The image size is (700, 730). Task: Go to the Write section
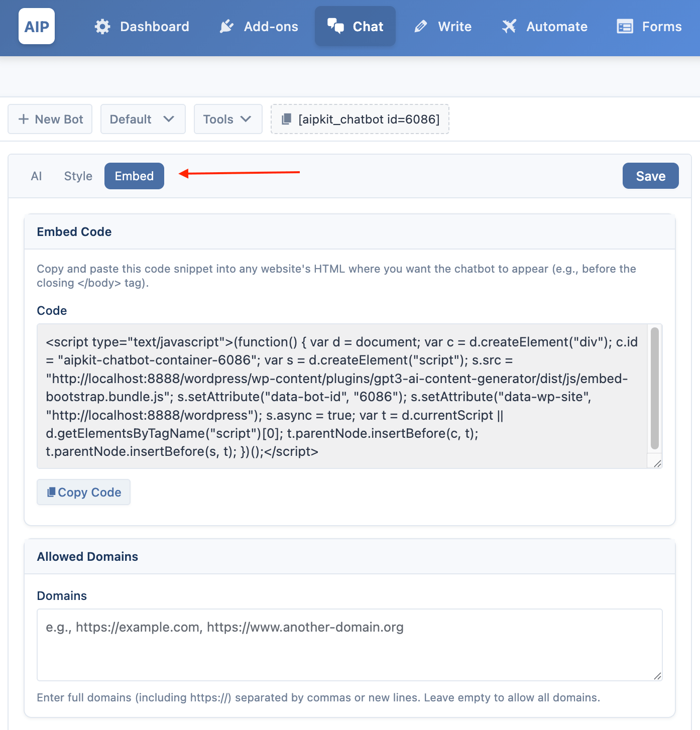tap(442, 27)
